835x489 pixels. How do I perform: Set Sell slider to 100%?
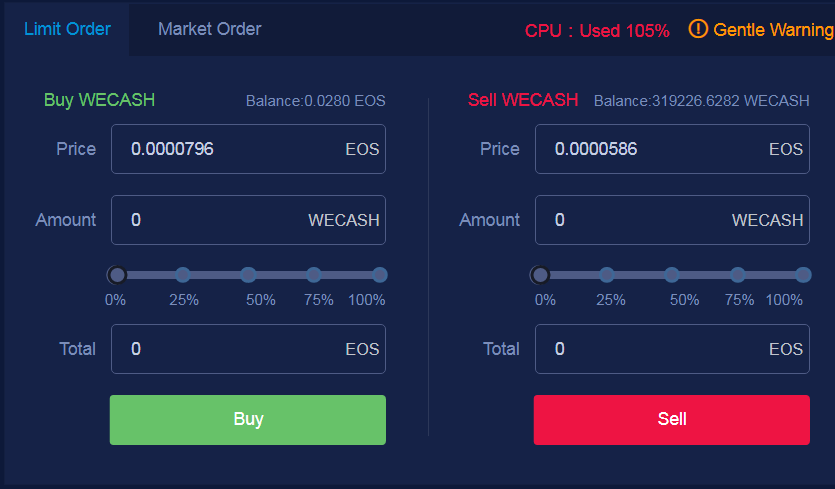803,275
